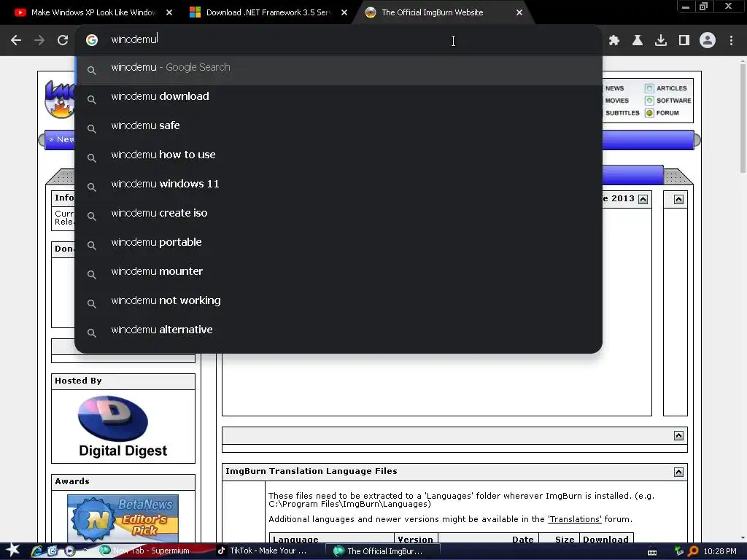Open the Downloads icon in the toolbar
This screenshot has width=747, height=560.
[661, 41]
